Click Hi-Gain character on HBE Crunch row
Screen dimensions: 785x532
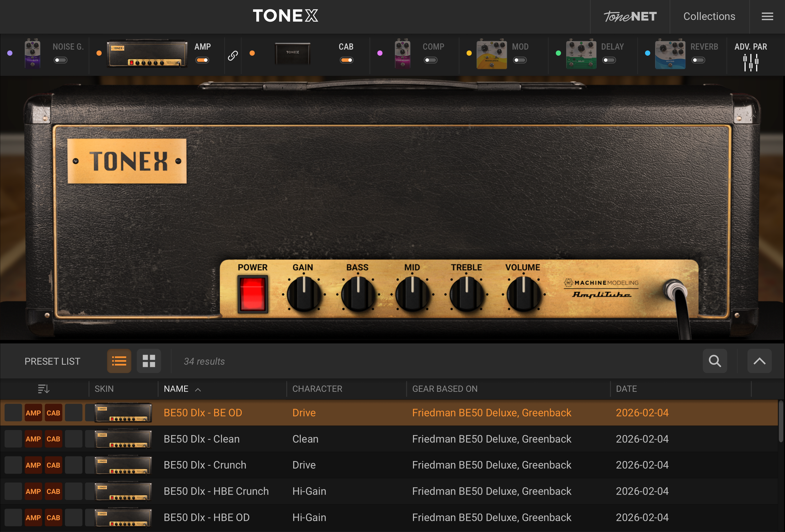[309, 491]
